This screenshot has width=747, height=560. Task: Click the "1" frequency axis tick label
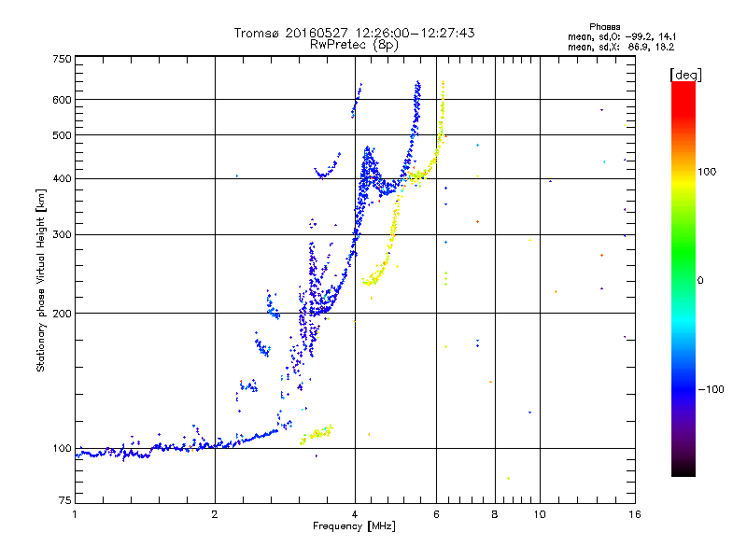[75, 514]
